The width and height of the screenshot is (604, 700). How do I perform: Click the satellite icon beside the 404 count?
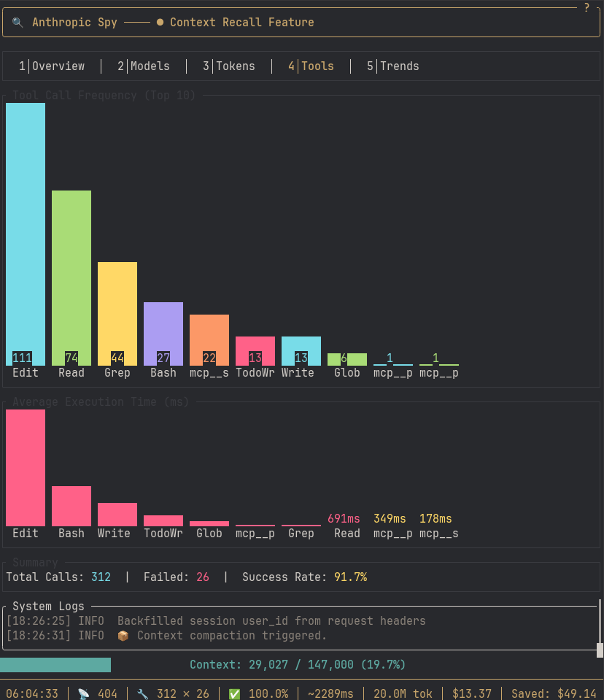pos(82,693)
